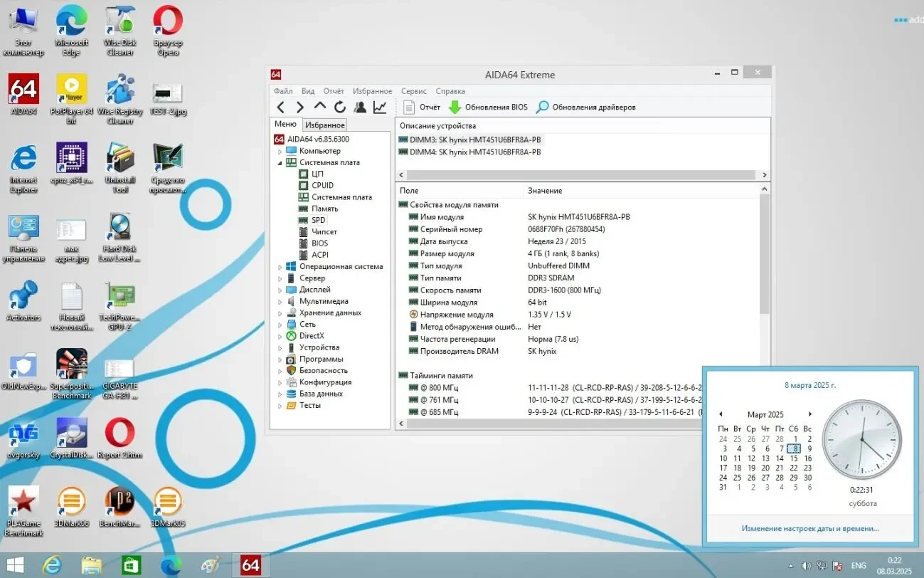Viewport: 924px width, 578px height.
Task: Open the SPD item in the sidebar
Action: point(319,220)
